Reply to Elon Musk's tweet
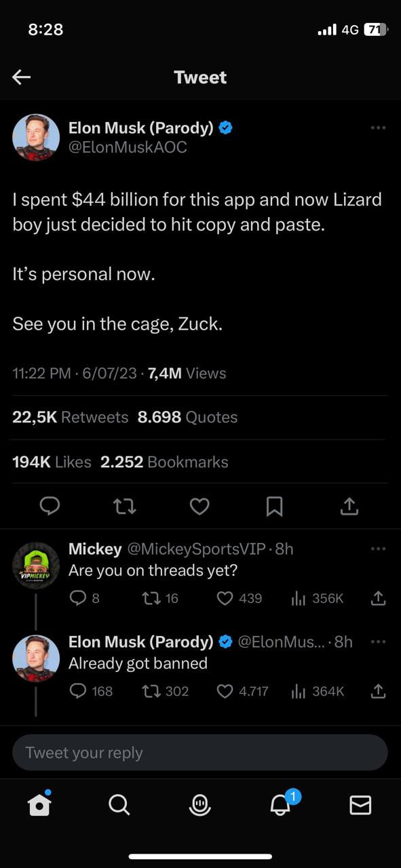The height and width of the screenshot is (868, 401). (50, 506)
